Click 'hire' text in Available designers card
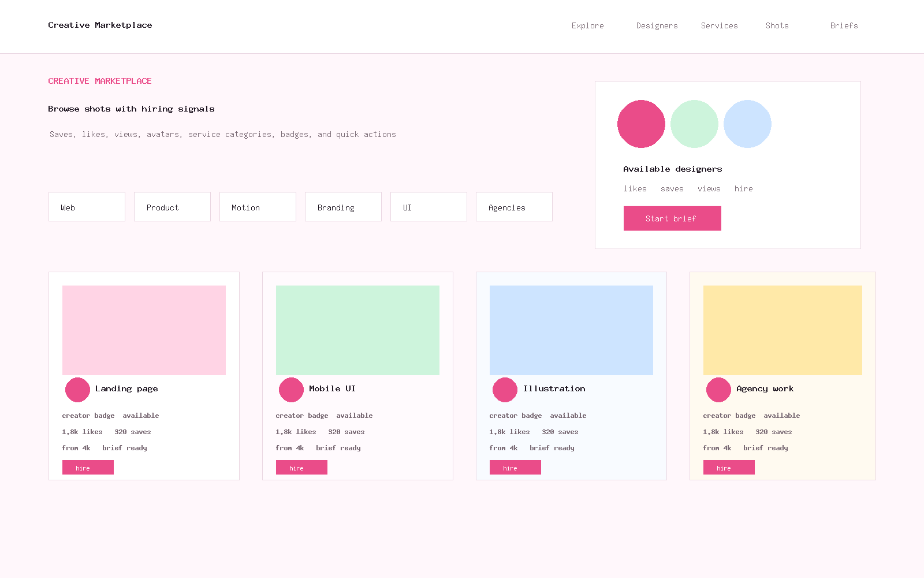924x578 pixels. click(x=744, y=189)
